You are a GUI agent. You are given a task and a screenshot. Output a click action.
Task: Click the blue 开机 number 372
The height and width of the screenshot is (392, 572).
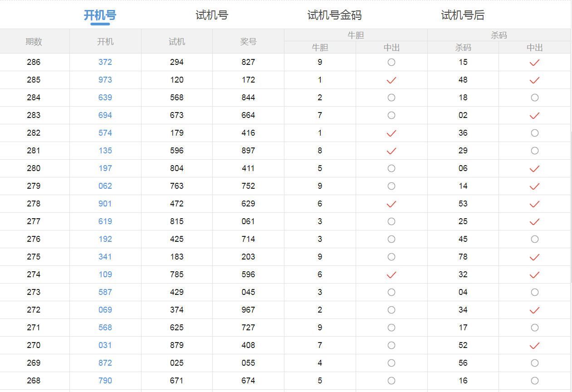click(105, 62)
